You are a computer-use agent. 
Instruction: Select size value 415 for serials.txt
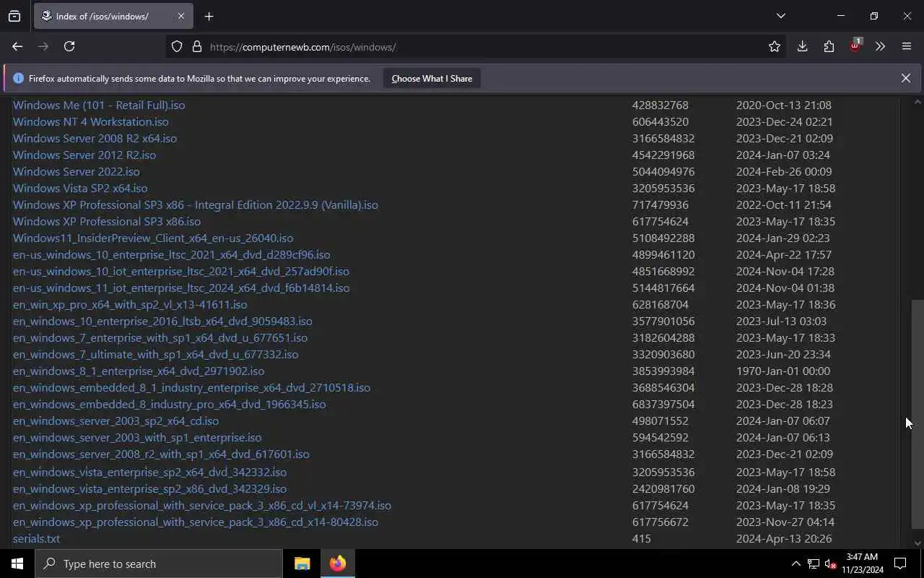coord(642,538)
